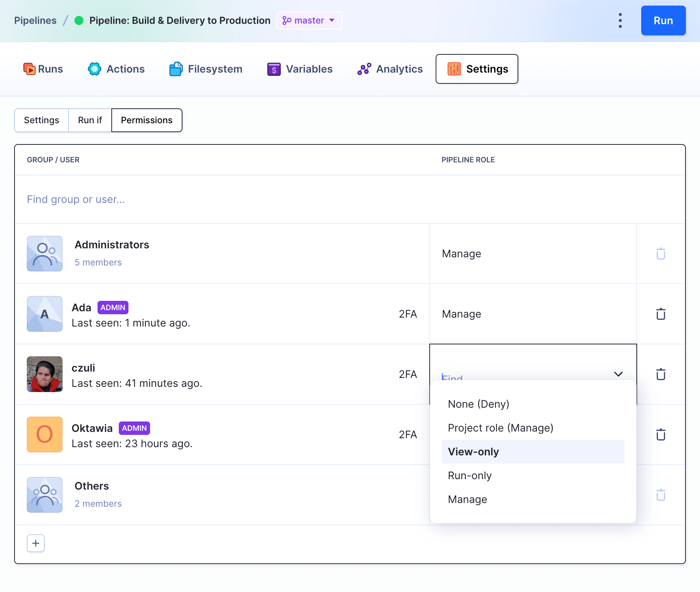Screen dimensions: 700x592
Task: Remove czuli using the trash icon
Action: [661, 374]
